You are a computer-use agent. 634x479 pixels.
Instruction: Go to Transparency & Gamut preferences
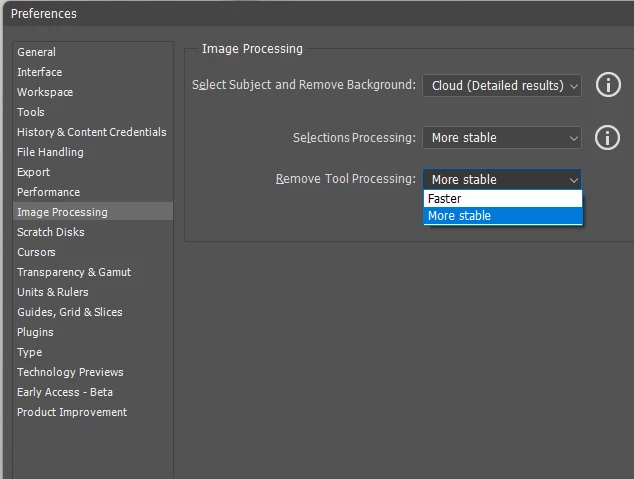point(74,272)
